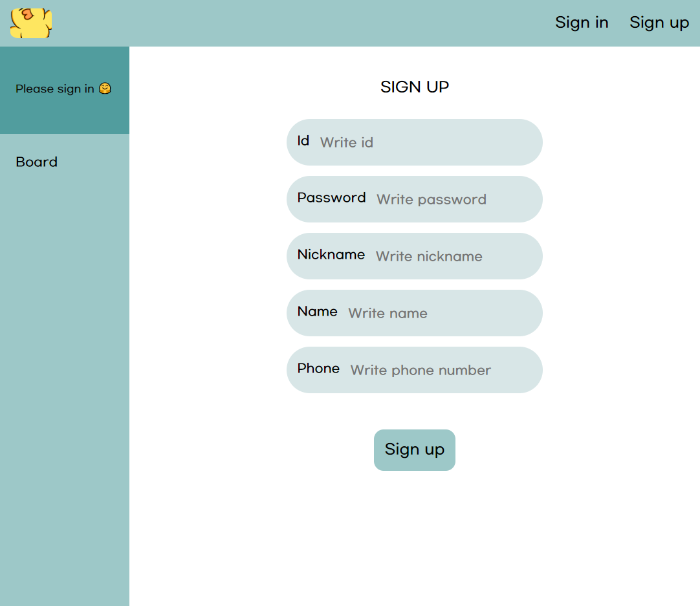Click the Name field label
Viewport: 700px width, 606px height.
click(x=317, y=312)
